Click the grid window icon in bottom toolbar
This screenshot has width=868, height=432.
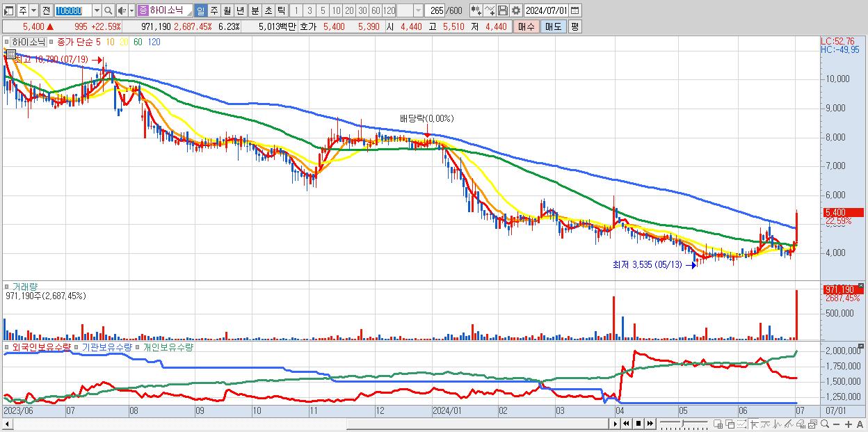[718, 424]
